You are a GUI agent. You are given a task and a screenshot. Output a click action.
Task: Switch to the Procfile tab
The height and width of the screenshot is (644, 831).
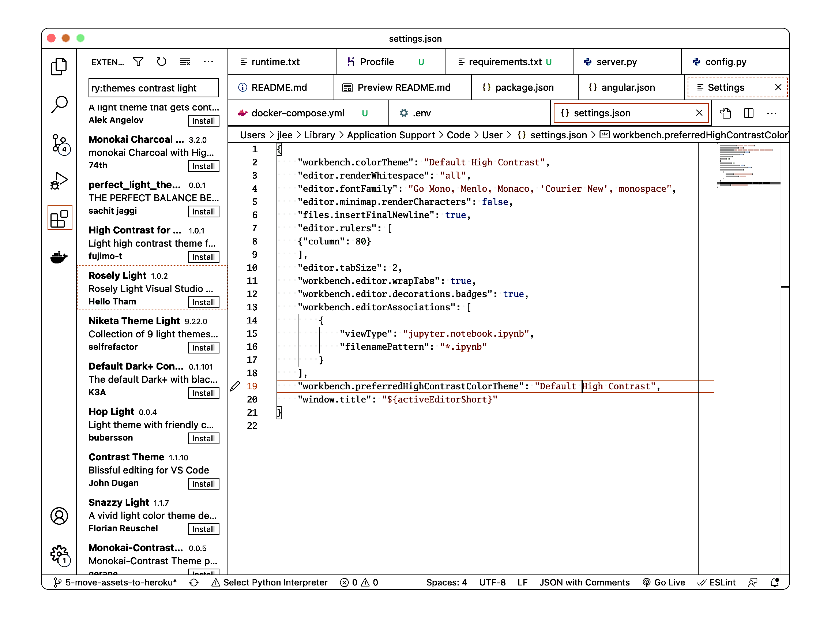(x=377, y=61)
